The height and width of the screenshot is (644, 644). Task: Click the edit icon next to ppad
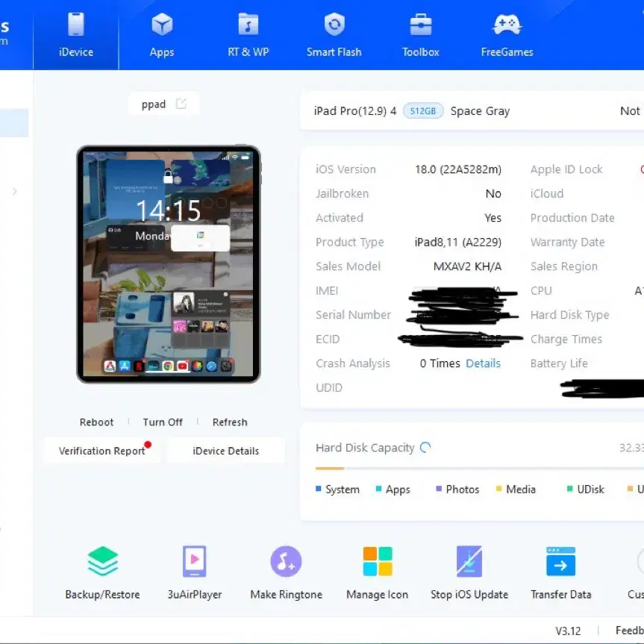pos(181,104)
